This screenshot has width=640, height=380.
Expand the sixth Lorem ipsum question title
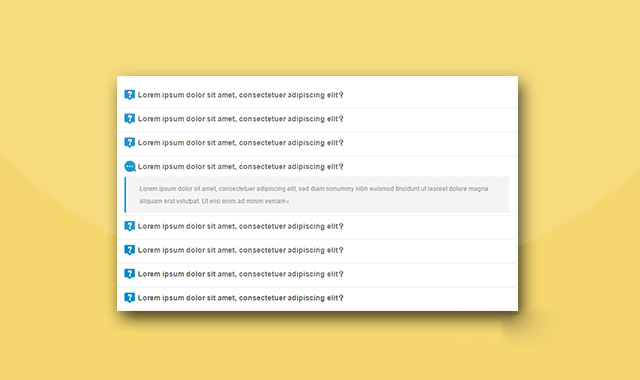coord(240,250)
